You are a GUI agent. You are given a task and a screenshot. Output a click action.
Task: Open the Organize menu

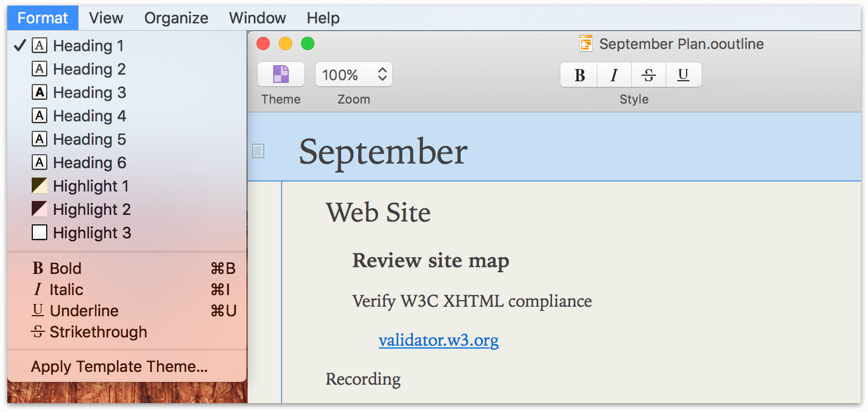coord(176,18)
